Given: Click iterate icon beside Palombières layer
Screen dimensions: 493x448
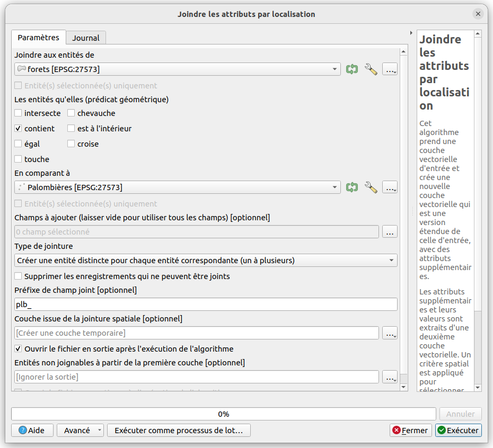Looking at the screenshot, I should coord(352,187).
